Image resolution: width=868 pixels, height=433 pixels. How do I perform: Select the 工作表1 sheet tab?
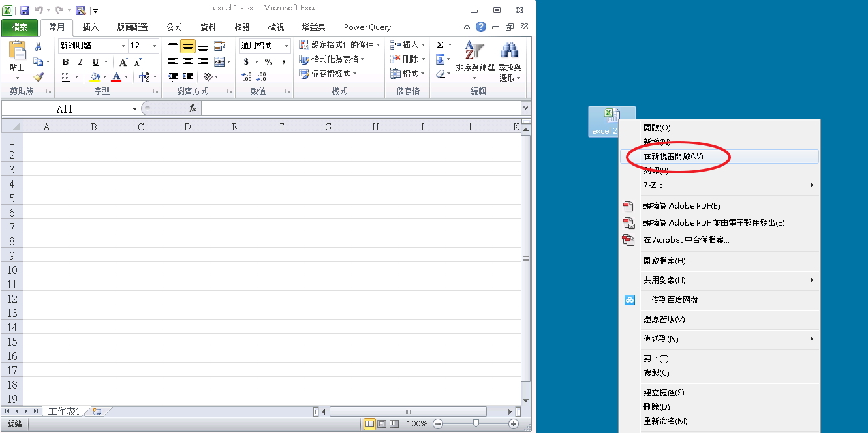[64, 411]
